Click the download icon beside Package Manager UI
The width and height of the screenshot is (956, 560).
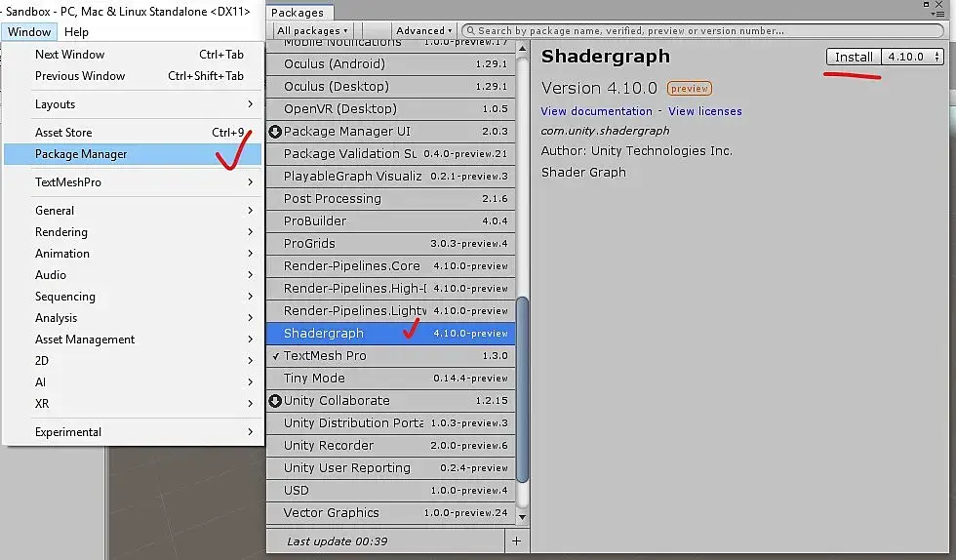click(275, 131)
